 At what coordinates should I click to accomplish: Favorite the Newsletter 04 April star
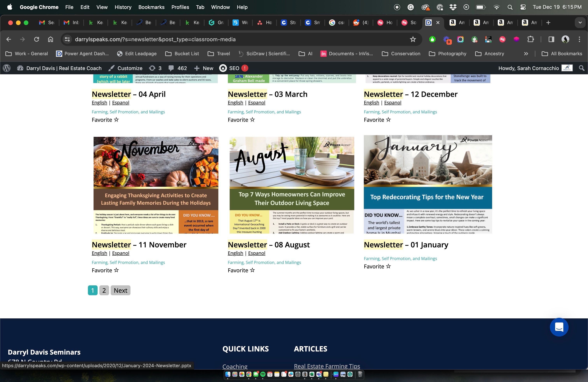pyautogui.click(x=116, y=120)
